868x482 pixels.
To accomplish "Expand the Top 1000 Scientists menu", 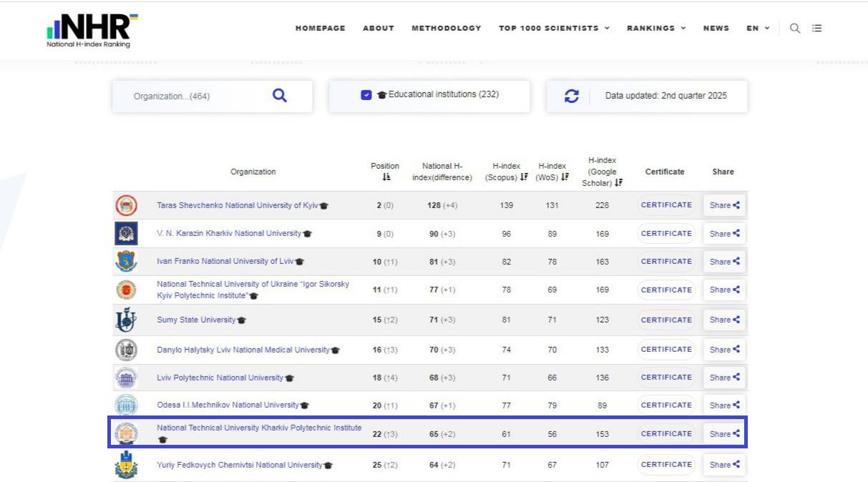I will tap(554, 29).
